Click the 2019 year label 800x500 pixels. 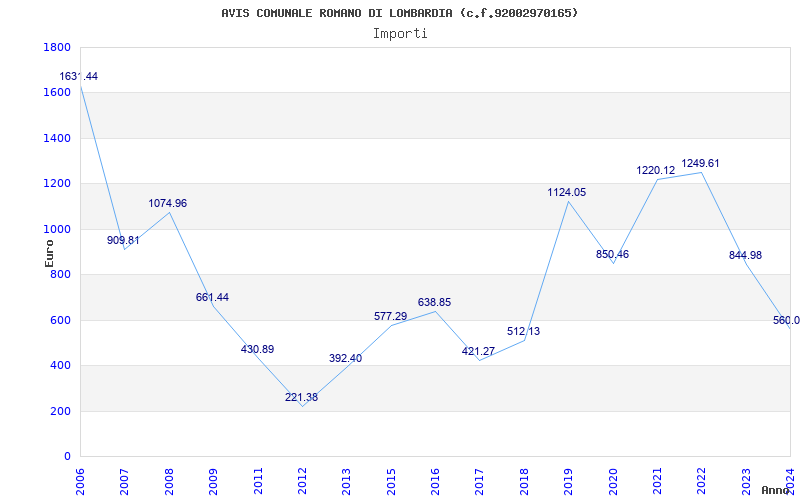tap(568, 482)
